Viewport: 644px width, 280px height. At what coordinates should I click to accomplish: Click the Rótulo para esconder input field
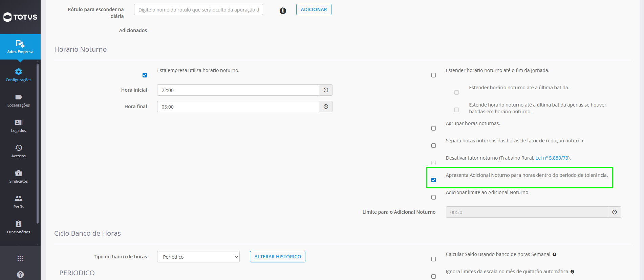click(198, 9)
